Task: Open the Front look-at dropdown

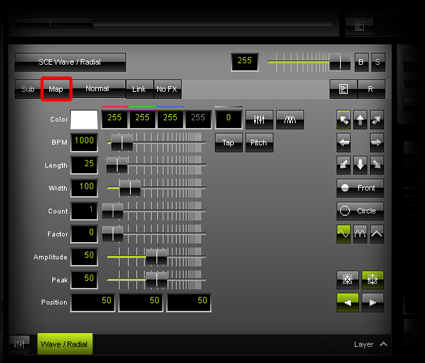Action: 360,188
